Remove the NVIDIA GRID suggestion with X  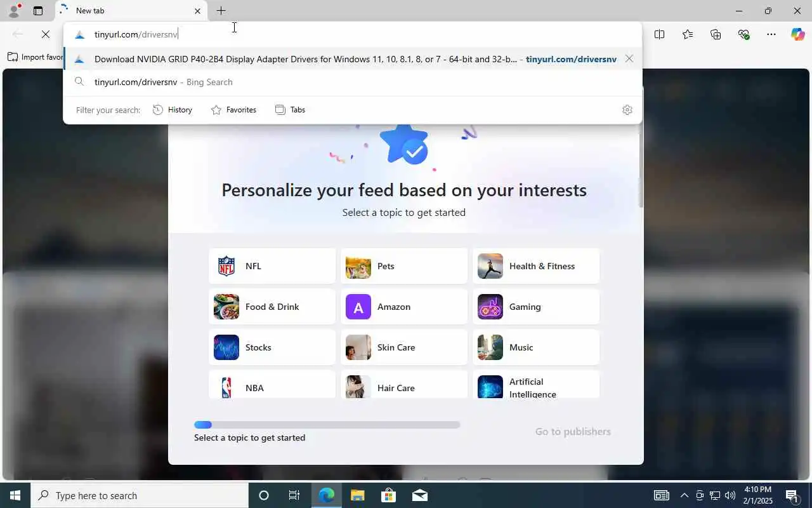[629, 58]
